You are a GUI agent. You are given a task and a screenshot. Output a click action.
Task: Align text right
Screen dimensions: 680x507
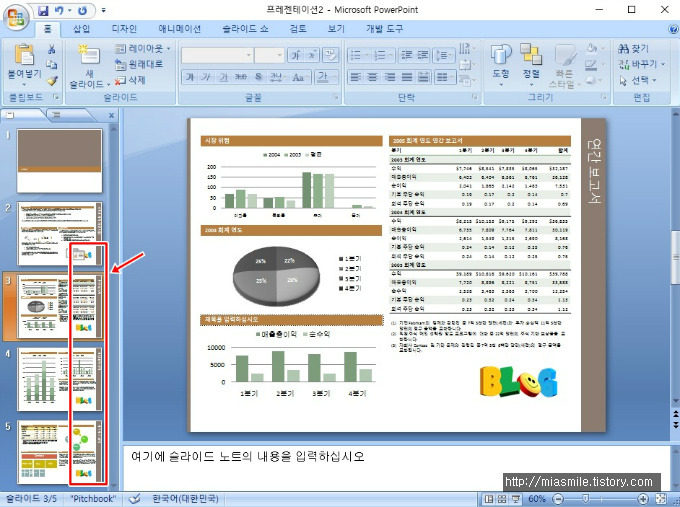[390, 77]
